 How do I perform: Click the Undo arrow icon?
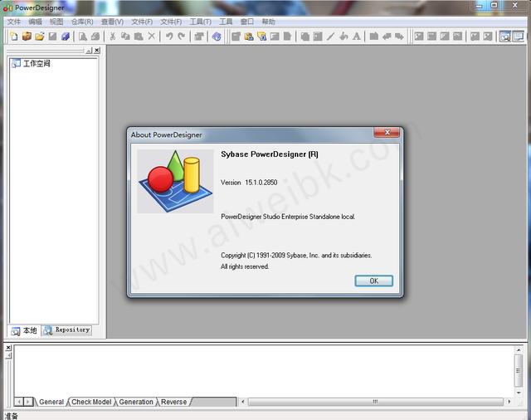pyautogui.click(x=169, y=37)
